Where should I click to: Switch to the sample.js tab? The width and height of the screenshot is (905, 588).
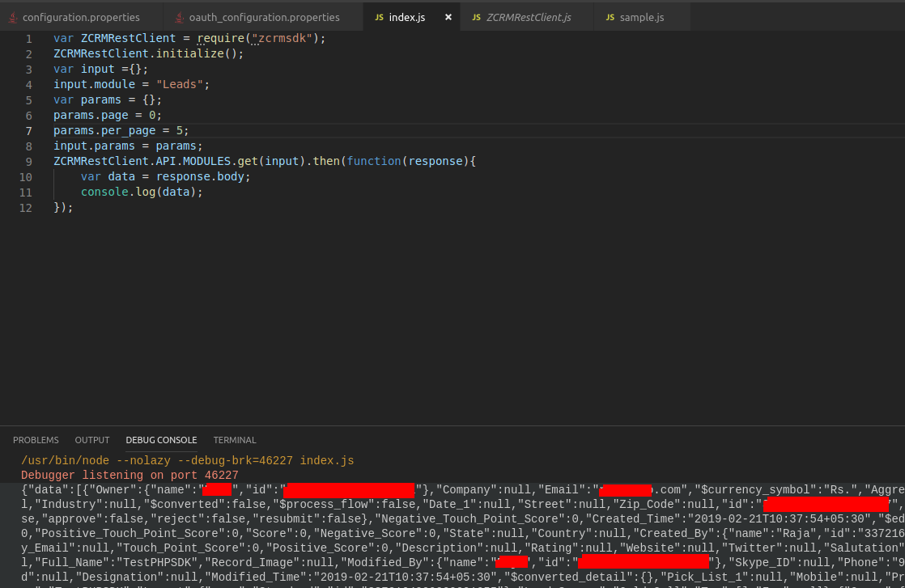coord(642,17)
